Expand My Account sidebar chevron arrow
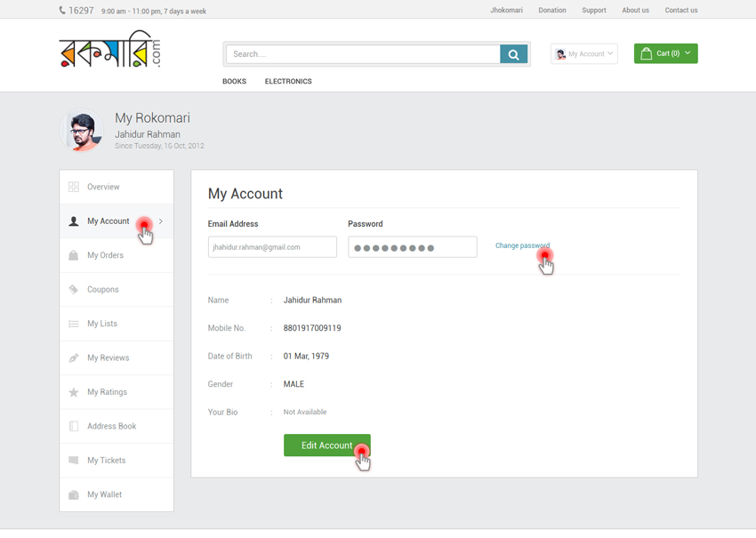This screenshot has width=756, height=538. (161, 221)
